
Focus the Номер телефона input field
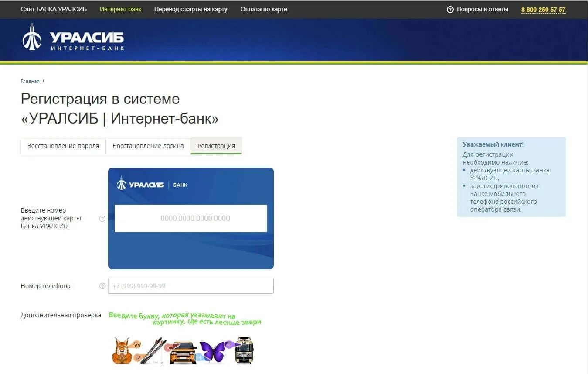191,286
